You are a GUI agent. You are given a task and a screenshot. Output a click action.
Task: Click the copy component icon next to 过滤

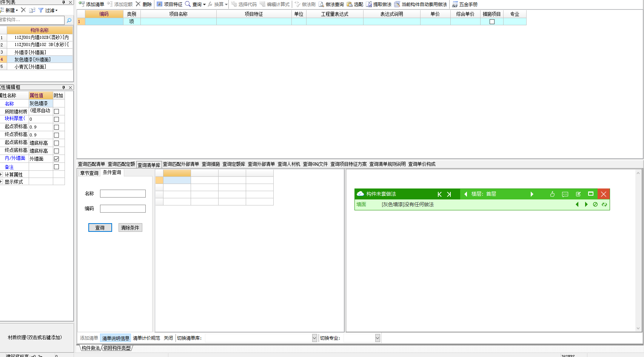point(32,10)
